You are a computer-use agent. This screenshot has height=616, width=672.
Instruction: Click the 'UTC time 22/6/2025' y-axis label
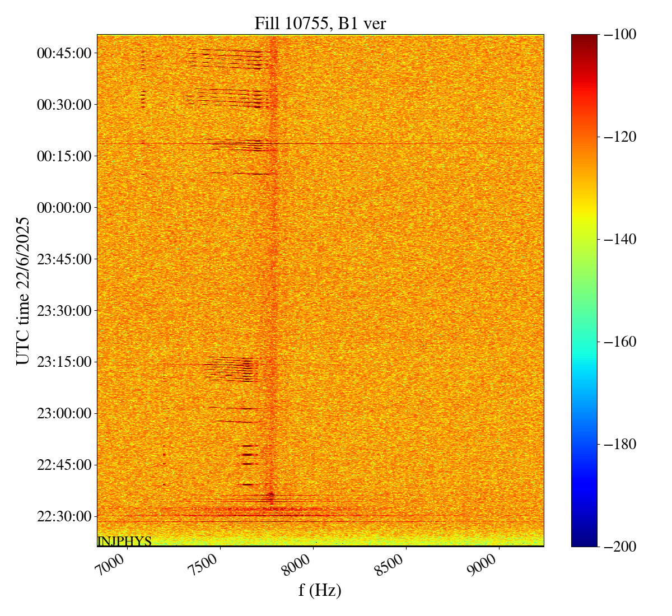pos(23,291)
